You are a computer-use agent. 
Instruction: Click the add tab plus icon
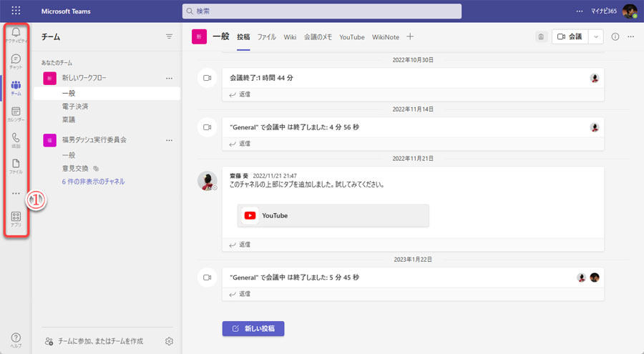[410, 36]
